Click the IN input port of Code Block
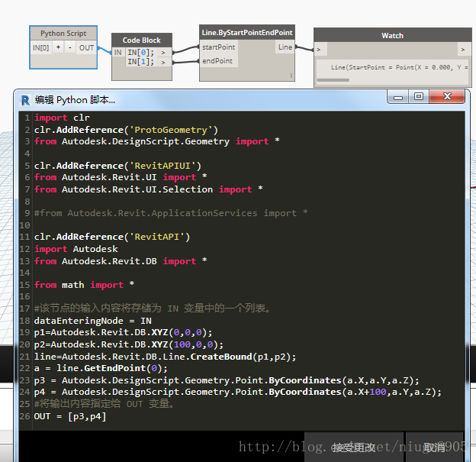The width and height of the screenshot is (476, 462). click(x=118, y=53)
